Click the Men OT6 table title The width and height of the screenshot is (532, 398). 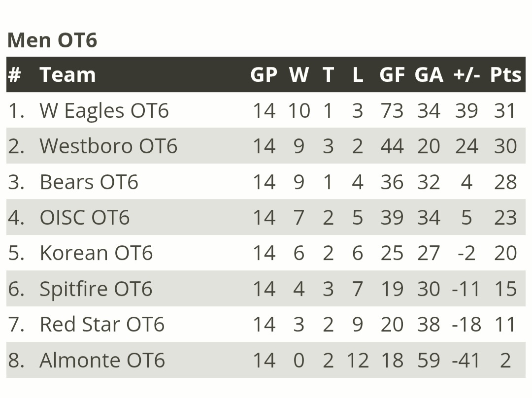coord(52,40)
